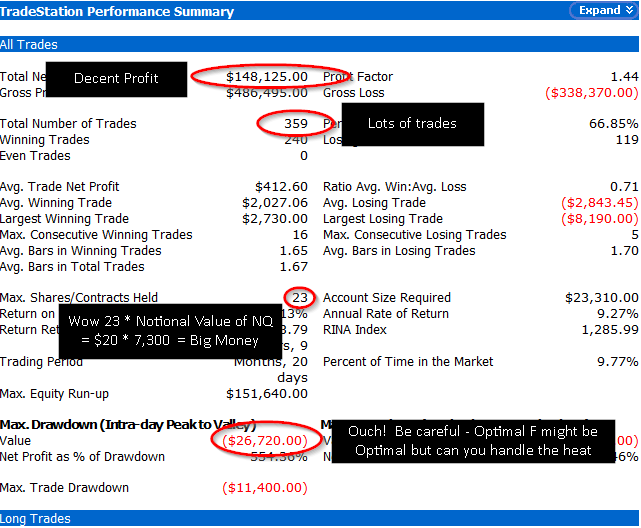Viewport: 641px width, 528px height.
Task: Click the circled ($26,720.00) drawdown value
Action: 266,440
